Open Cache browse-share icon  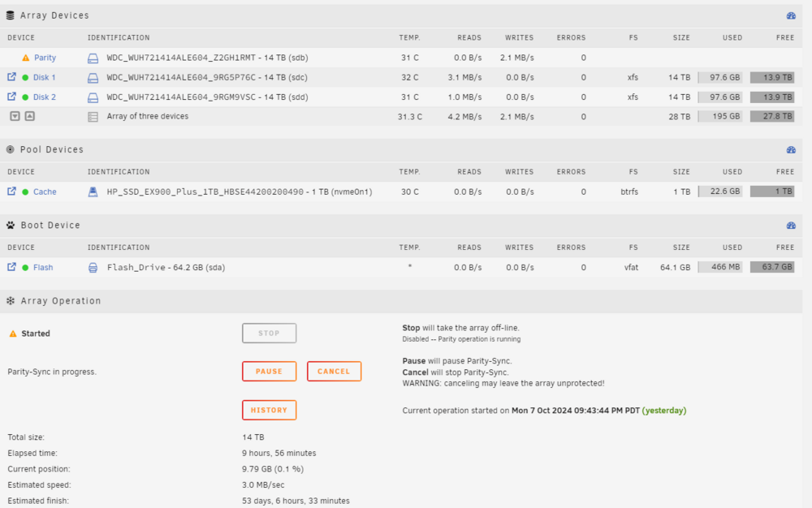tap(11, 192)
